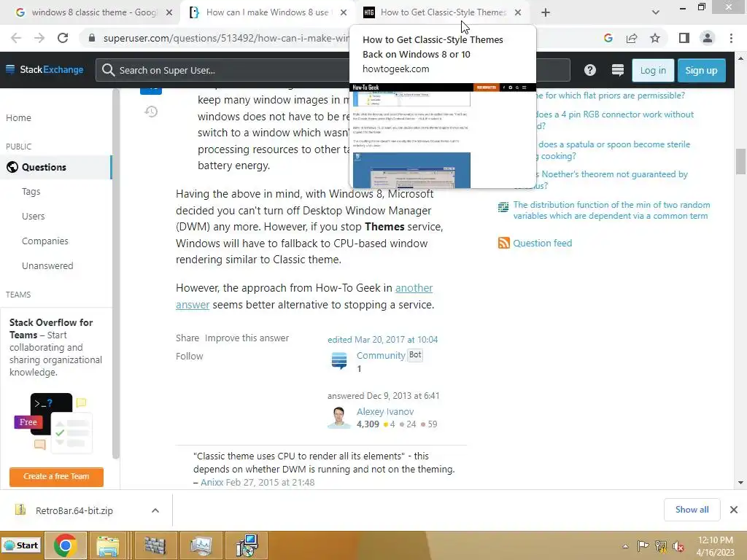Screen dimensions: 747x560
Task: Open the Community bot profile link
Action: [381, 355]
